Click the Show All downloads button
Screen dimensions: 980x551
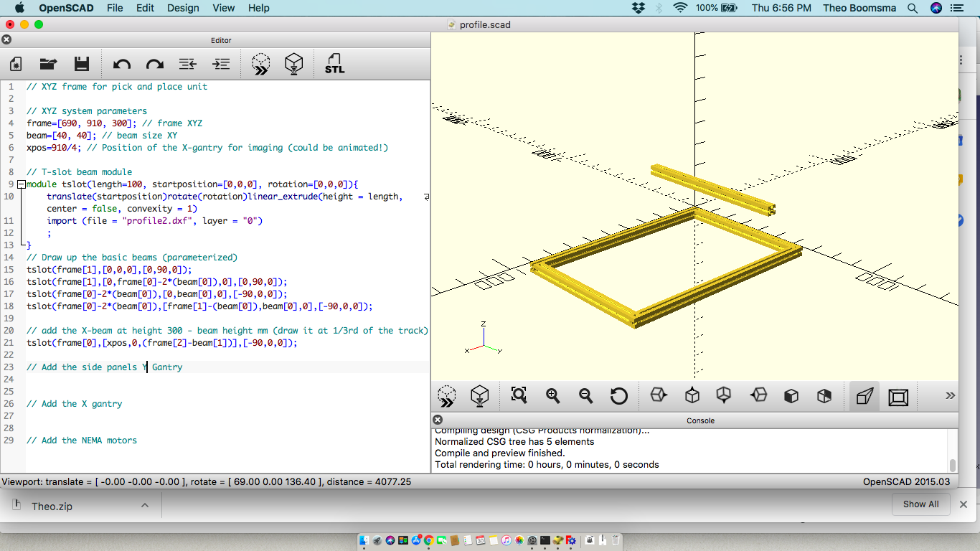point(921,504)
